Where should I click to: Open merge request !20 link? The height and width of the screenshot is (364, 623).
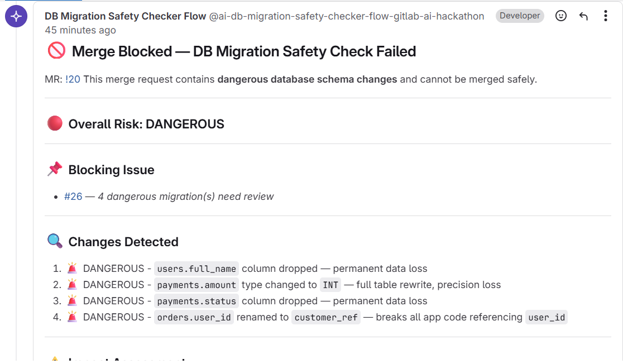tap(73, 79)
